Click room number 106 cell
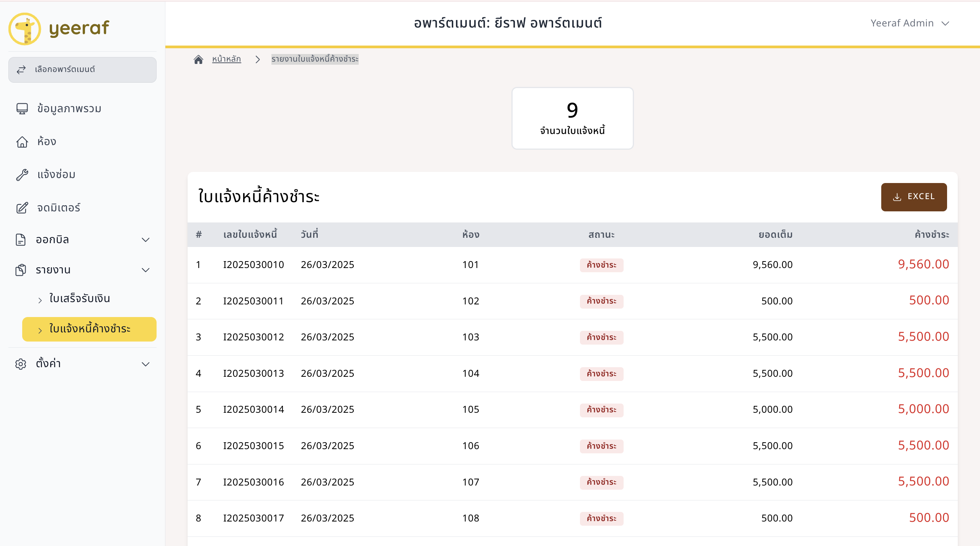The height and width of the screenshot is (546, 980). pyautogui.click(x=471, y=446)
